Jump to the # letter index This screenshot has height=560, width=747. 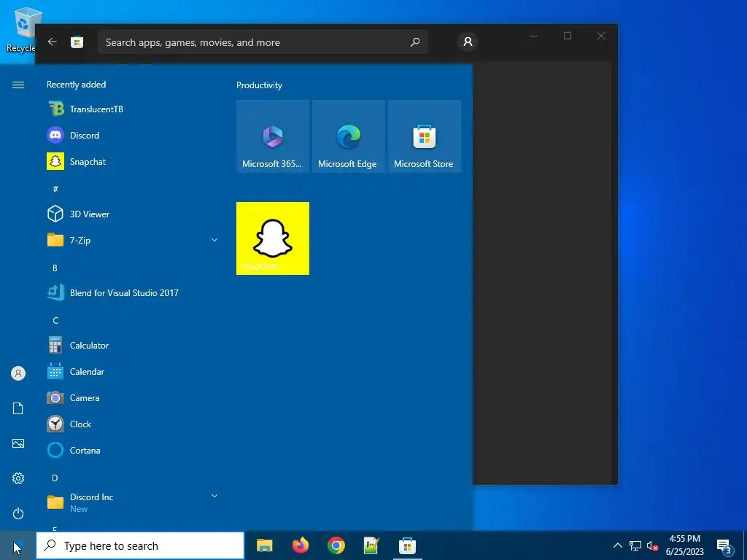(x=55, y=189)
